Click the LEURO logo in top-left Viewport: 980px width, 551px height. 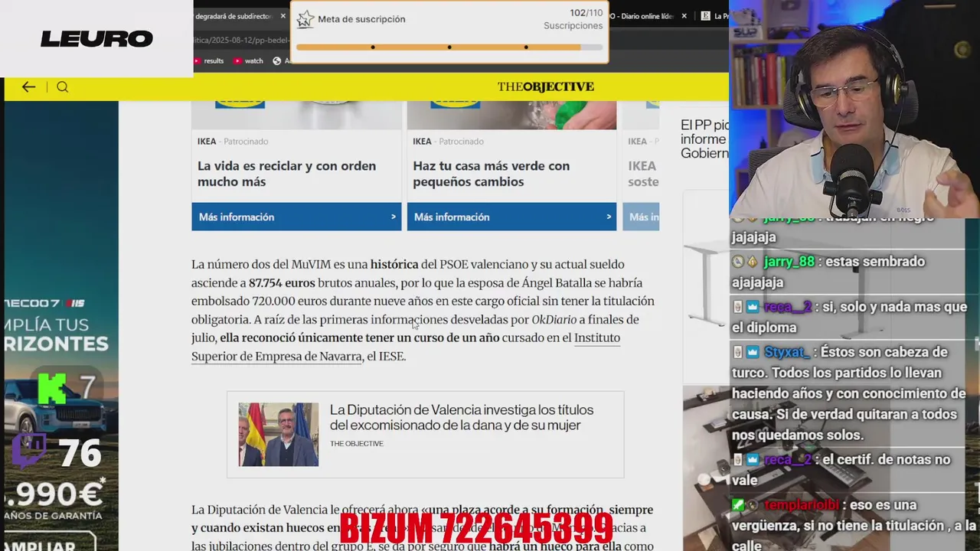(x=96, y=39)
